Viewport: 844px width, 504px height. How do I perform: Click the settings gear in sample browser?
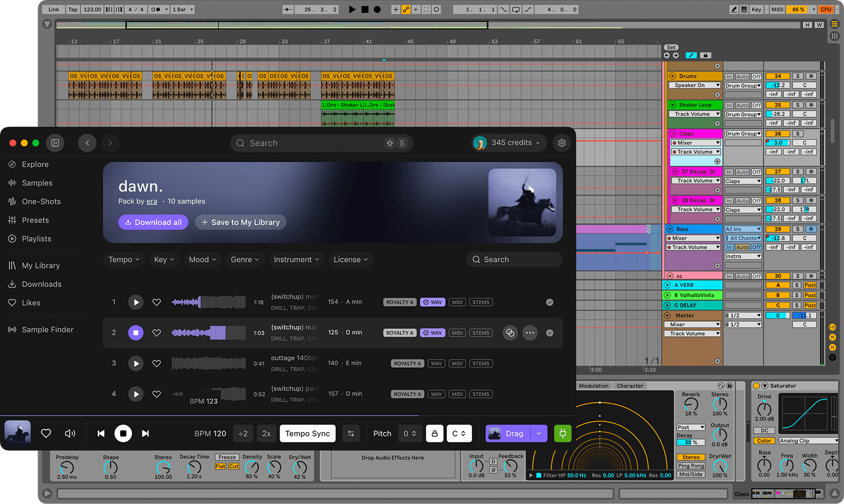[561, 143]
